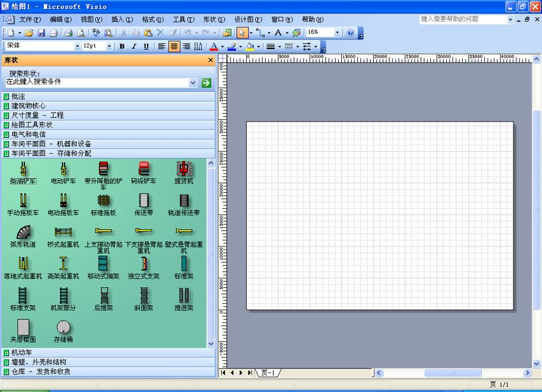Go to the last page arrow
Viewport: 542px width, 392px height.
click(249, 373)
